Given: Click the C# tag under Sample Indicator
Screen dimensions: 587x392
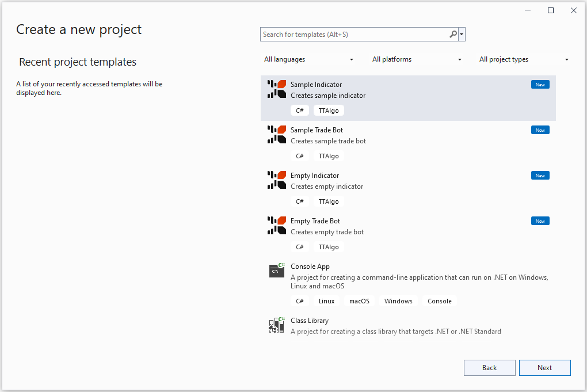Looking at the screenshot, I should click(300, 111).
